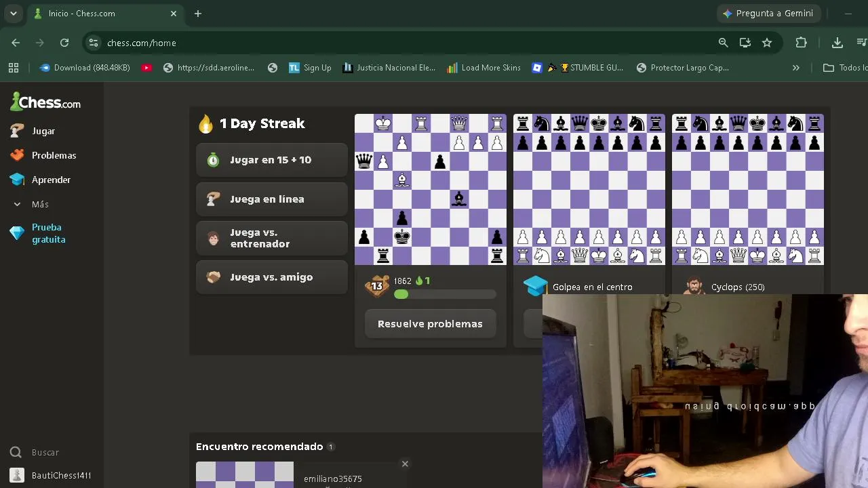Click the Jugar en 15 + 10 clock icon
The height and width of the screenshot is (488, 868).
point(214,160)
